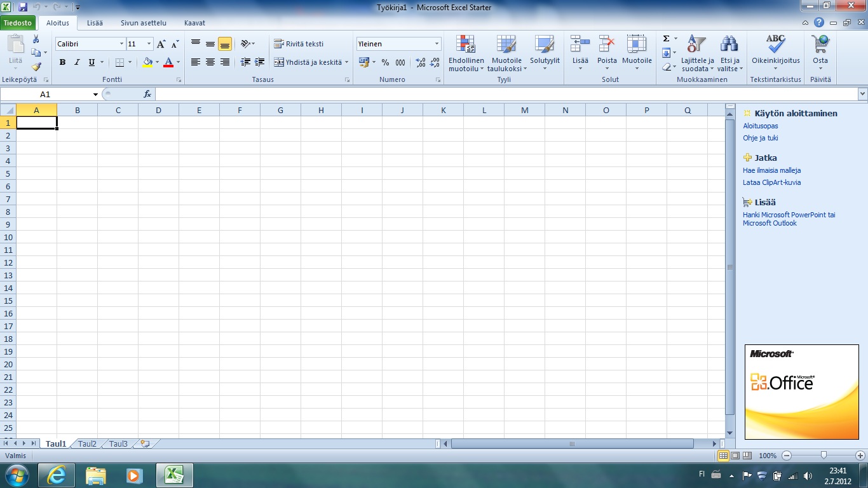
Task: Toggle Rivitä teksti wrap text
Action: [x=299, y=44]
